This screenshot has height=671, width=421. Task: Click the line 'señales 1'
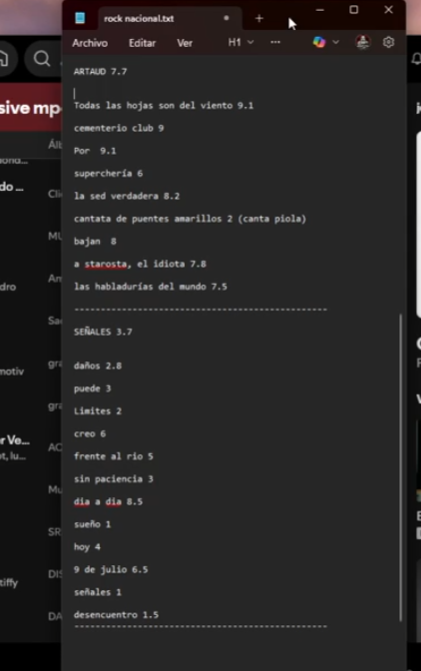[98, 592]
